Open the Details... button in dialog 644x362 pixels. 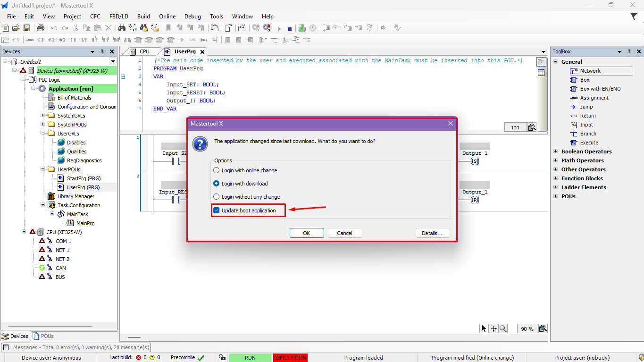pyautogui.click(x=432, y=233)
